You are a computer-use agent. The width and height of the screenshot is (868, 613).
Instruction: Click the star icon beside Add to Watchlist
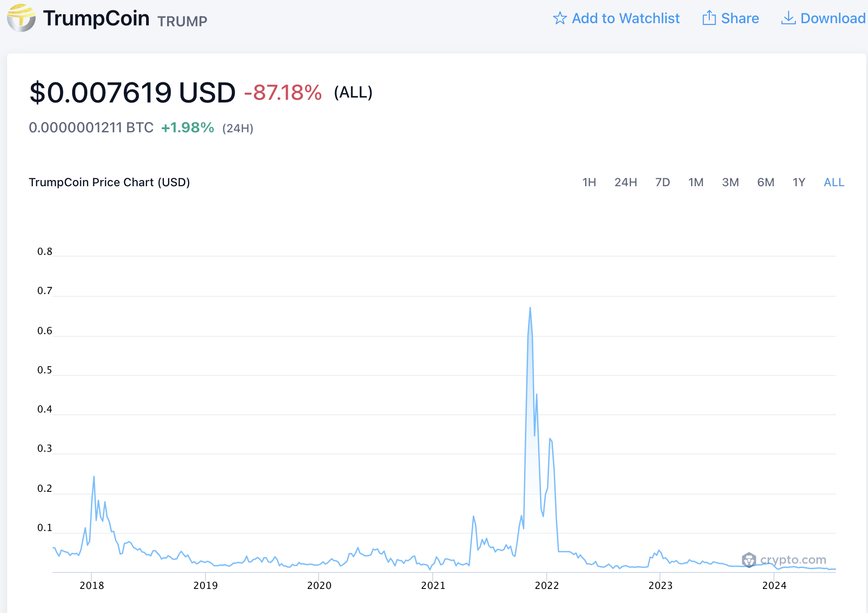560,18
